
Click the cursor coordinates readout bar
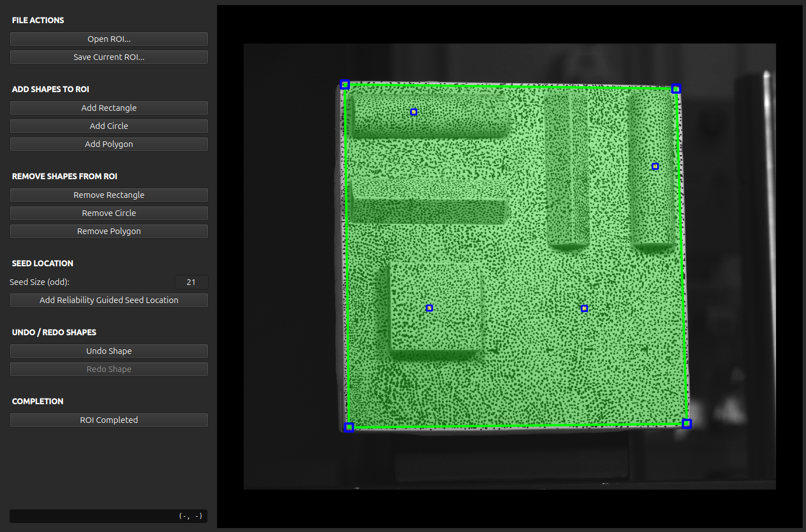pos(109,516)
